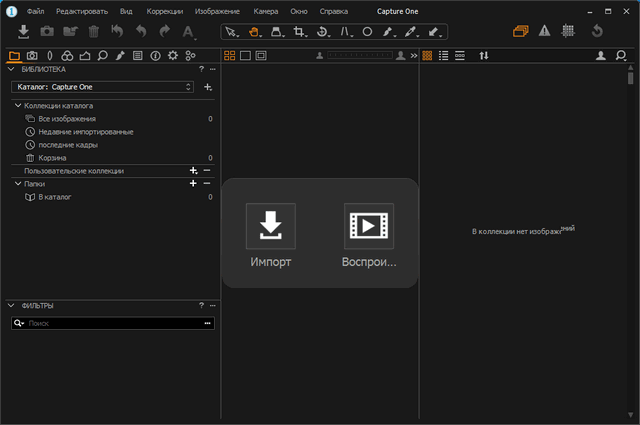This screenshot has height=425, width=640.
Task: Select the Rotation straighten tool
Action: point(322,32)
